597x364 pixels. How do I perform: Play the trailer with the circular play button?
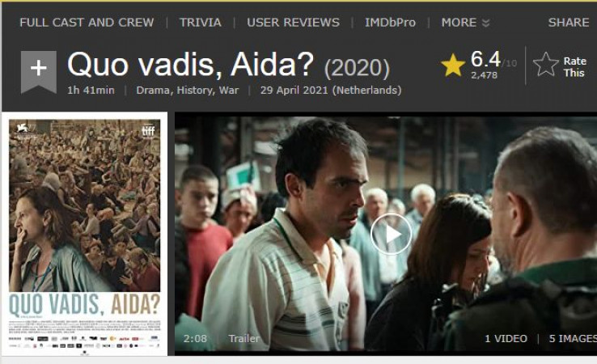(391, 234)
